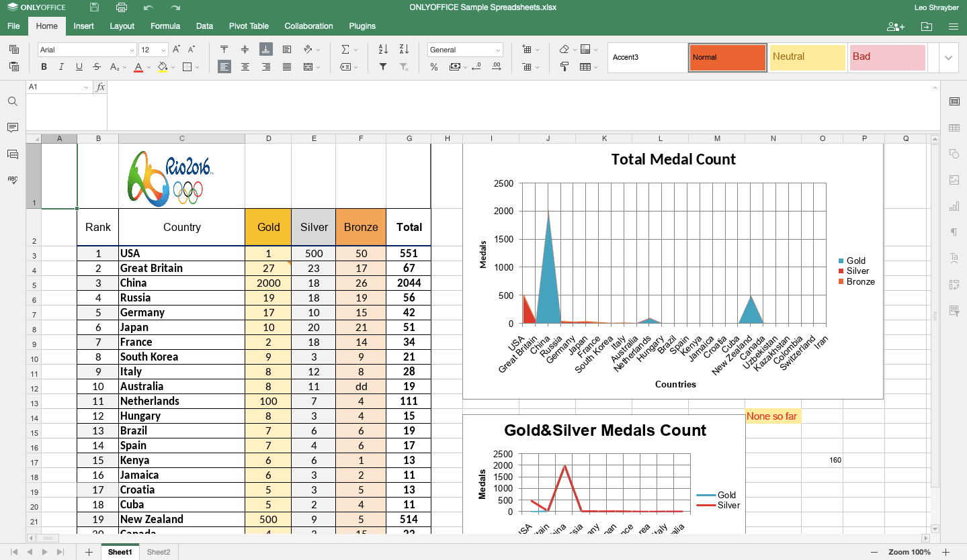The width and height of the screenshot is (967, 560).
Task: Toggle bold formatting
Action: [43, 67]
